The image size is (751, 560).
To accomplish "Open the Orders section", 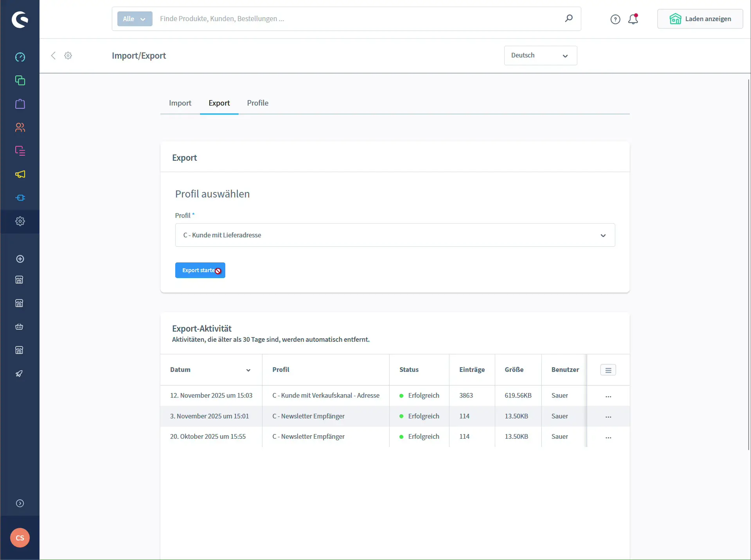I will click(20, 104).
